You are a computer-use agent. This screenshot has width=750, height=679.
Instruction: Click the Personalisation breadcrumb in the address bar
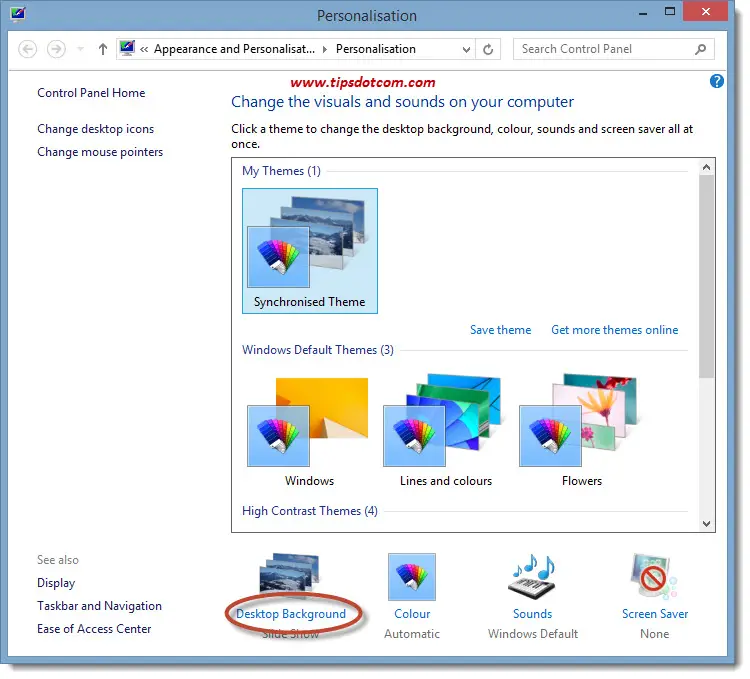coord(375,49)
